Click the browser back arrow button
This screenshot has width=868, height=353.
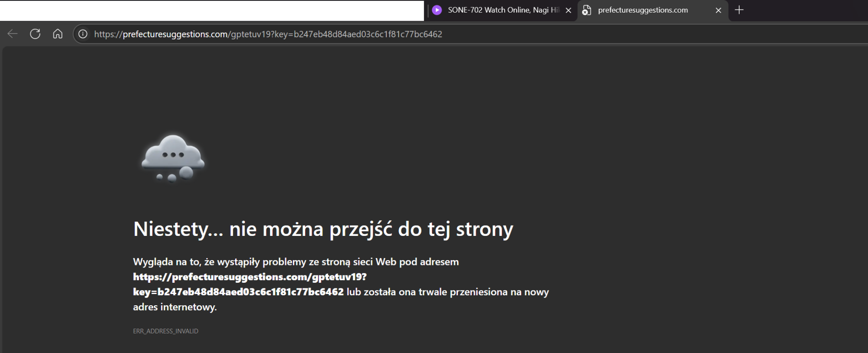click(13, 34)
